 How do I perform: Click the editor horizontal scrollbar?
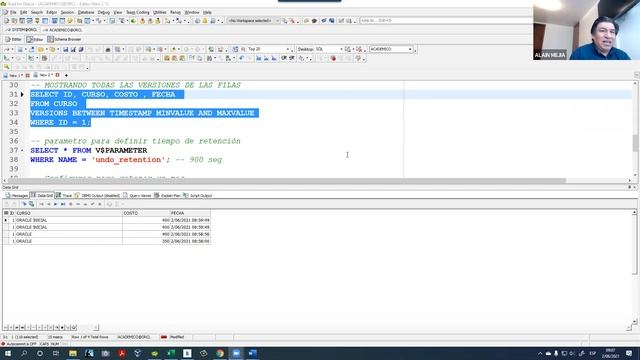point(286,180)
